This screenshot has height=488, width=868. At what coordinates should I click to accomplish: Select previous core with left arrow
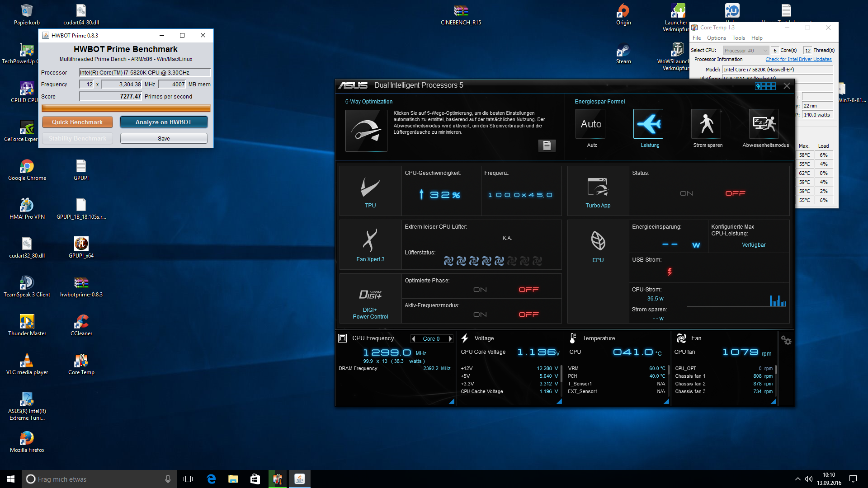(x=413, y=338)
